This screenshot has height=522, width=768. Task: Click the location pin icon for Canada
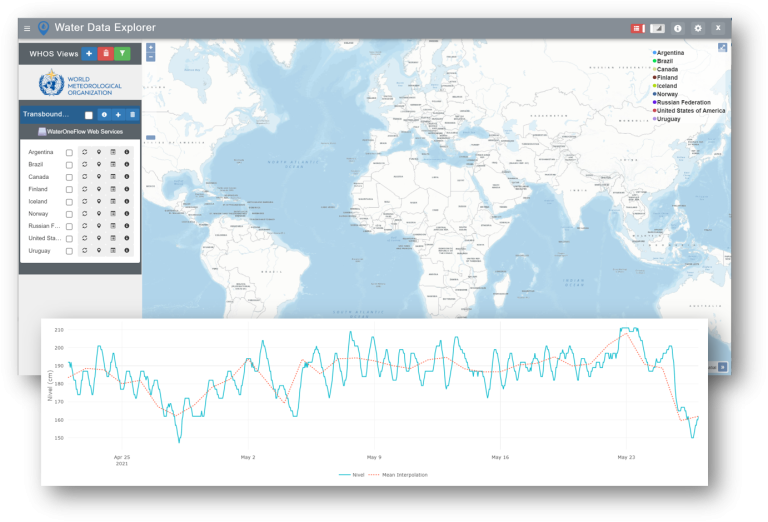99,177
